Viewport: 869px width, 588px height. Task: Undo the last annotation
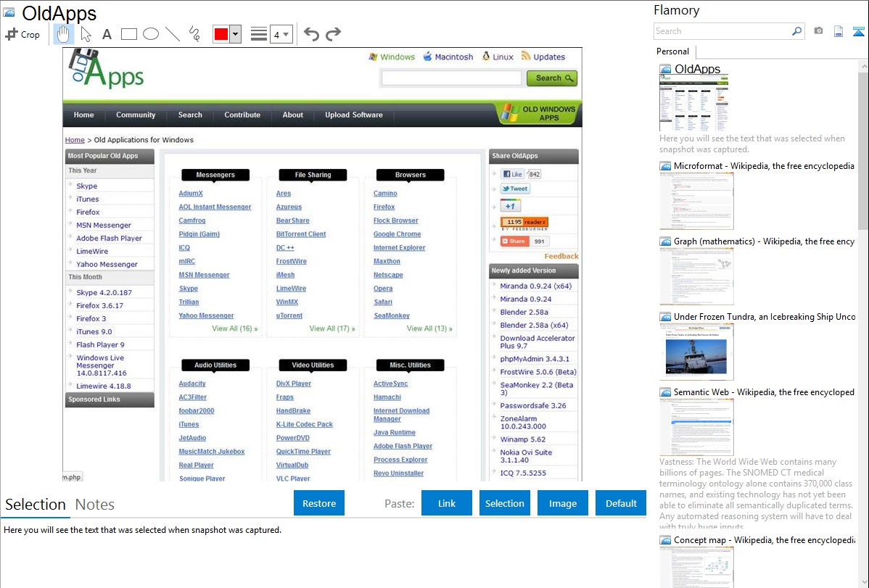tap(311, 34)
